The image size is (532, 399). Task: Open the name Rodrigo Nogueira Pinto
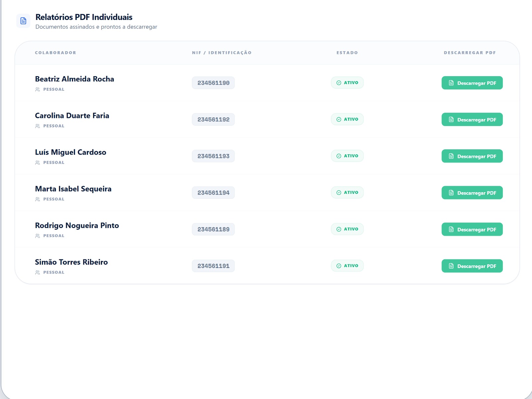point(77,225)
